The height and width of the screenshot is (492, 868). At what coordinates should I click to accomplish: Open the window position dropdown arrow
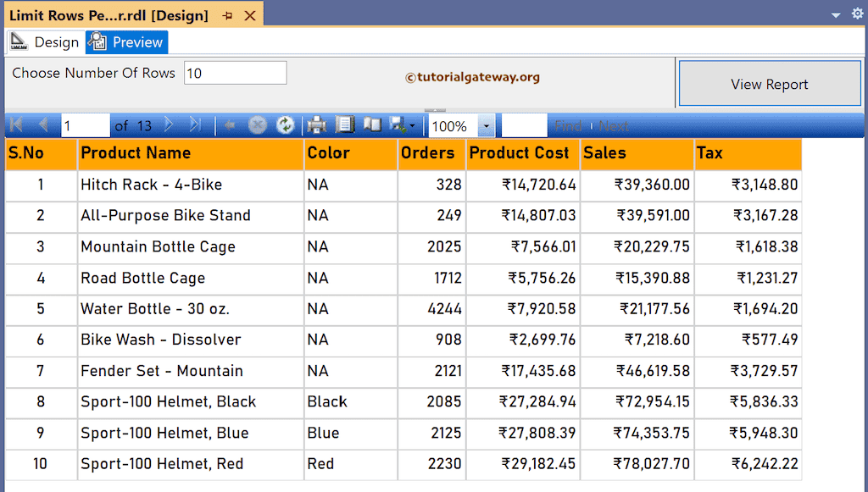(834, 14)
